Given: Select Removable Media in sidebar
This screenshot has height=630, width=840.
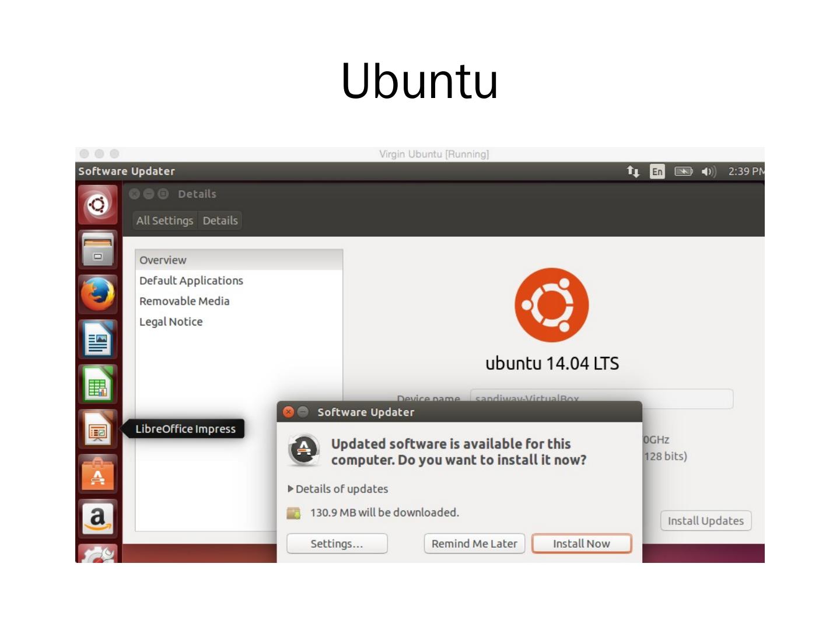Looking at the screenshot, I should click(x=239, y=301).
